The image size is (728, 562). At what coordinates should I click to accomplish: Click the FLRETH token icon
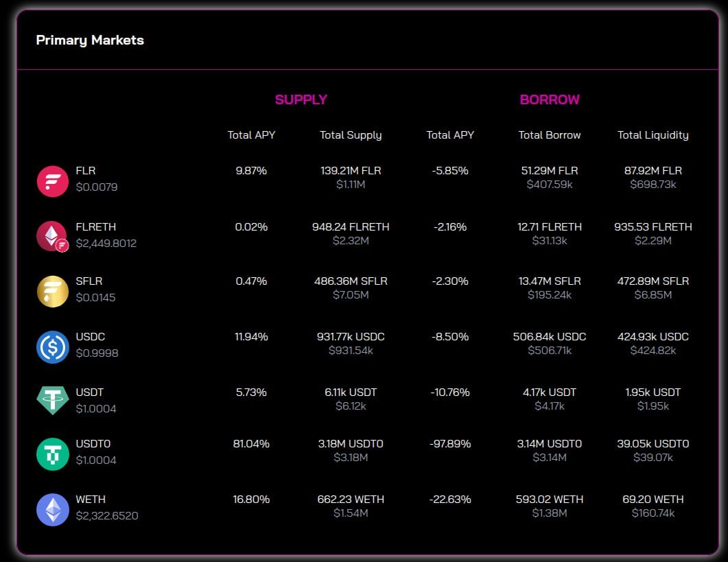tap(52, 236)
